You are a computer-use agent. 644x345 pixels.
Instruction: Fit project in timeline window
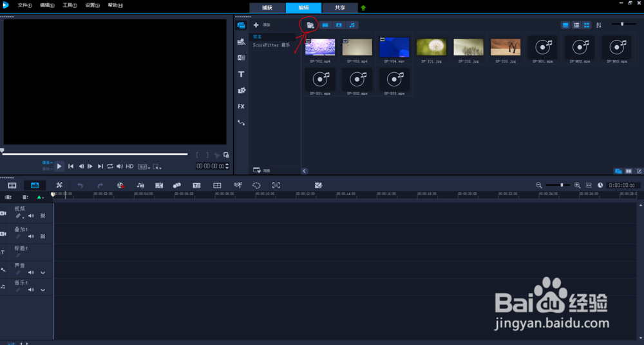pos(589,186)
